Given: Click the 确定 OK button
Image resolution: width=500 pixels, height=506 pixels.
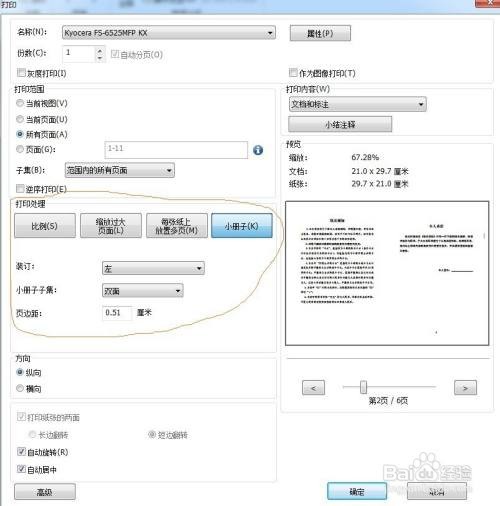Looking at the screenshot, I should click(x=357, y=491).
